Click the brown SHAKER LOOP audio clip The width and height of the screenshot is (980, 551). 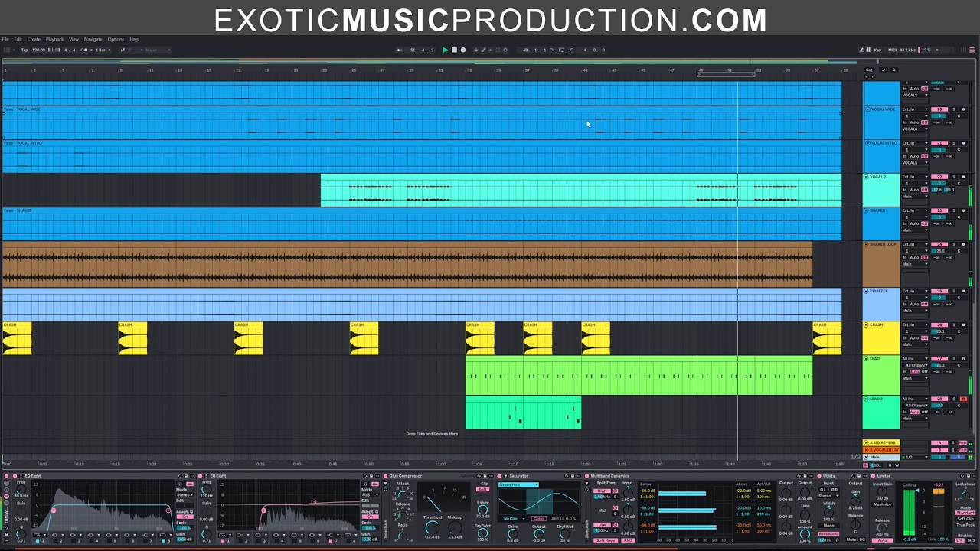[407, 264]
